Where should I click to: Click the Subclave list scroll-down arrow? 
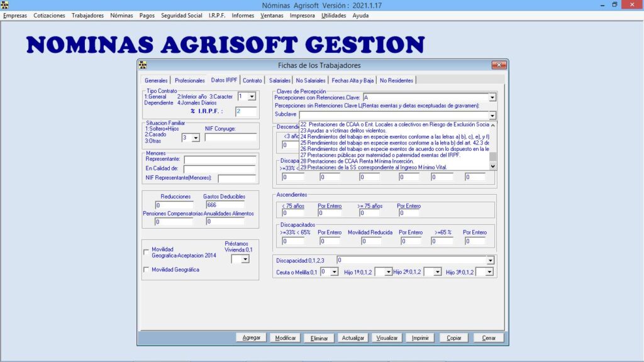click(493, 166)
